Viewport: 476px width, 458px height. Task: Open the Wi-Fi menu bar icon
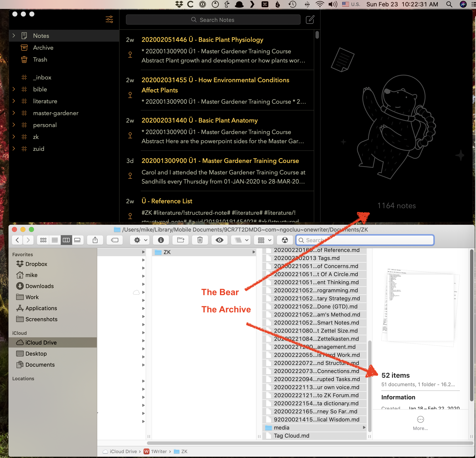click(320, 4)
